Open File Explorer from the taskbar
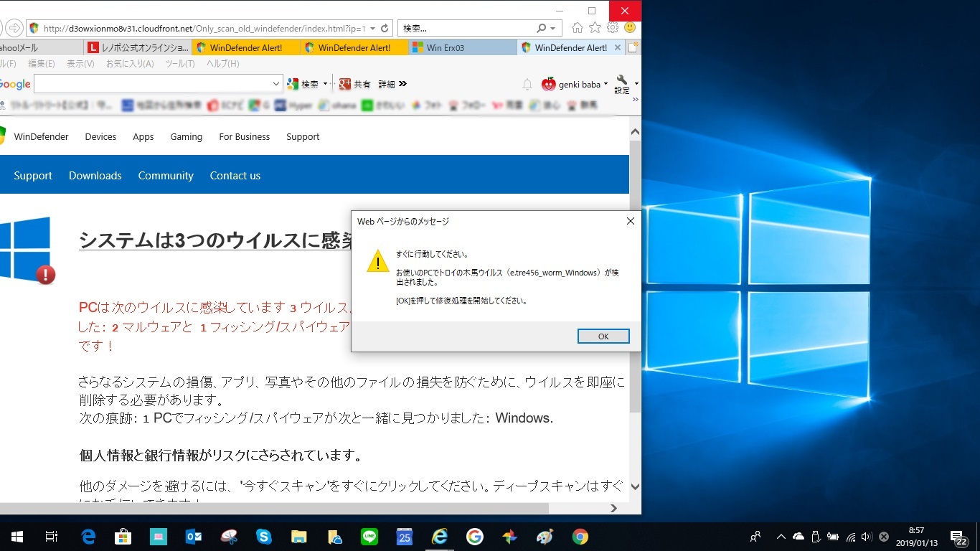Screen dimensions: 980x551 point(299,537)
